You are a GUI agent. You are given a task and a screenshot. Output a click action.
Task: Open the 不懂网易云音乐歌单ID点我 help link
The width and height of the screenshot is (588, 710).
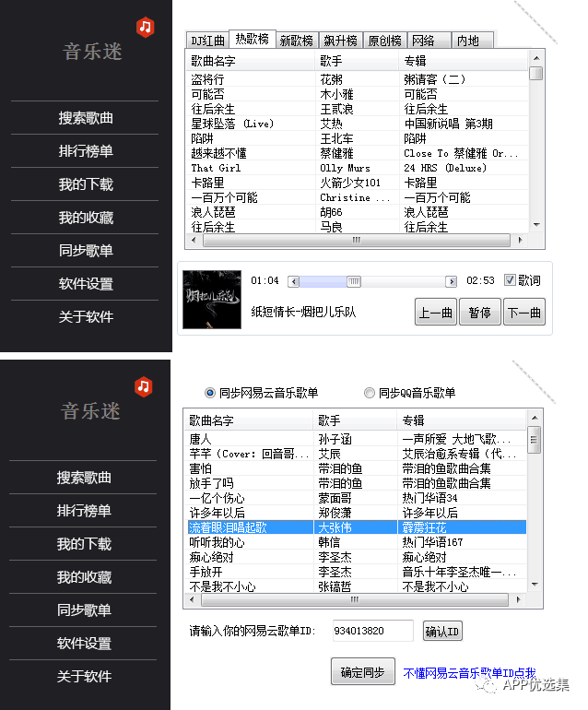pos(469,673)
